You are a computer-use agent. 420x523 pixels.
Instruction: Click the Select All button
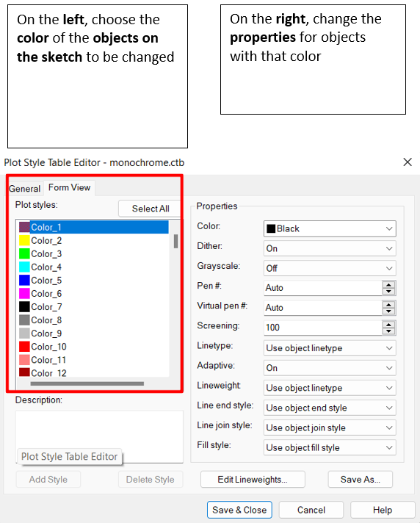[151, 209]
